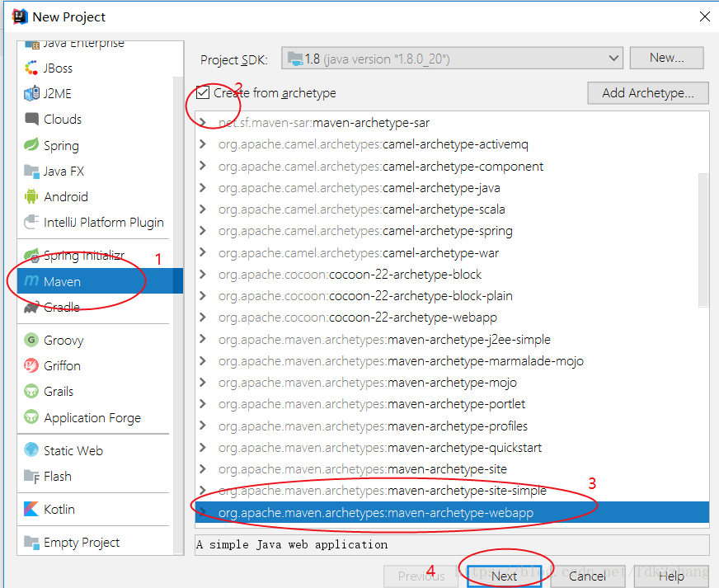This screenshot has height=588, width=719.
Task: Expand the camel-archetype-scala node
Action: coord(202,209)
